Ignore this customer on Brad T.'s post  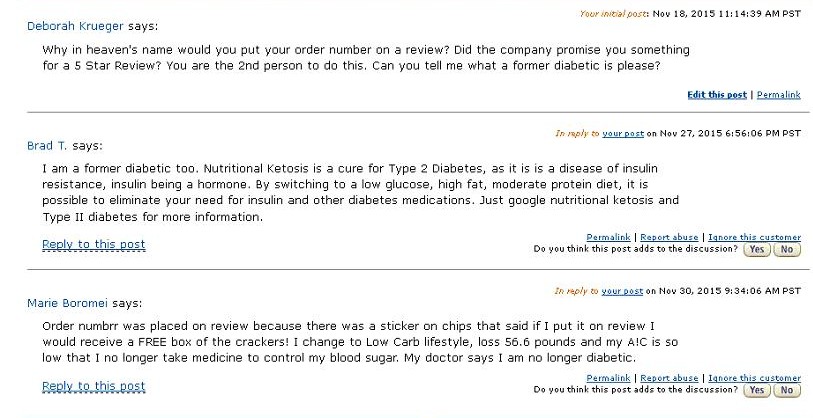coord(754,237)
